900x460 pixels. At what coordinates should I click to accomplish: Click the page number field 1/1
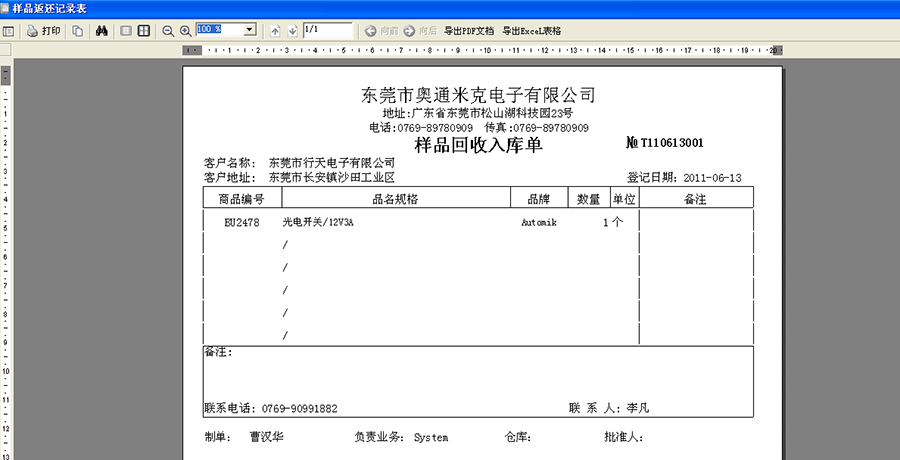click(327, 30)
